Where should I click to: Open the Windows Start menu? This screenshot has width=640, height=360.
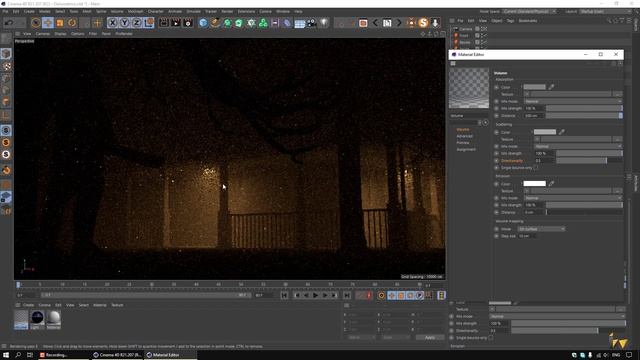click(x=6, y=355)
